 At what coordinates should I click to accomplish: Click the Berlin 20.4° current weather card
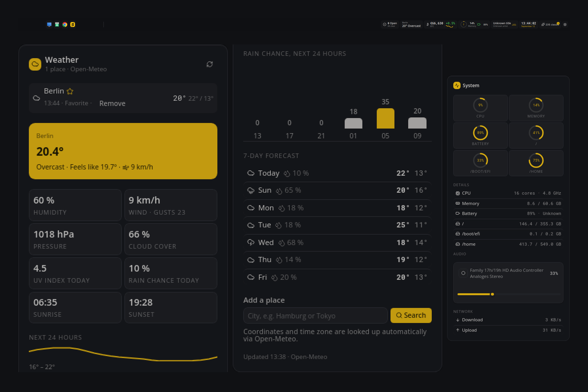pos(123,151)
